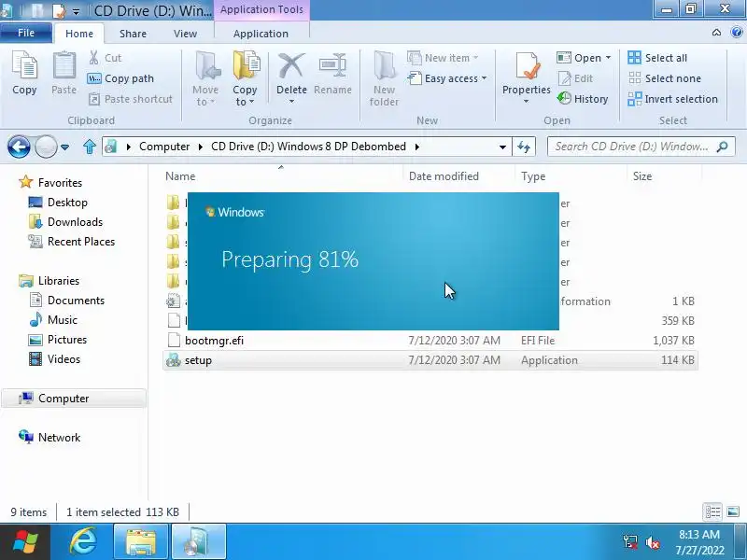
Task: Click Invert selection
Action: tap(672, 99)
